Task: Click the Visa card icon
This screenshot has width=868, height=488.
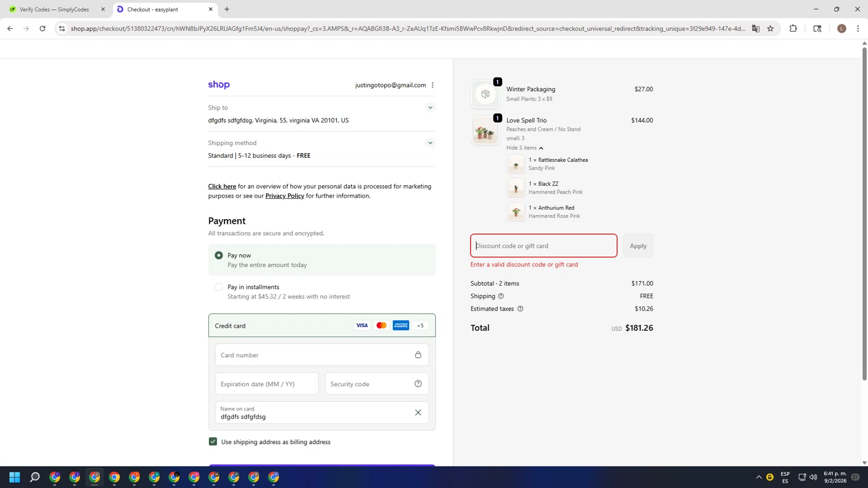Action: 362,326
